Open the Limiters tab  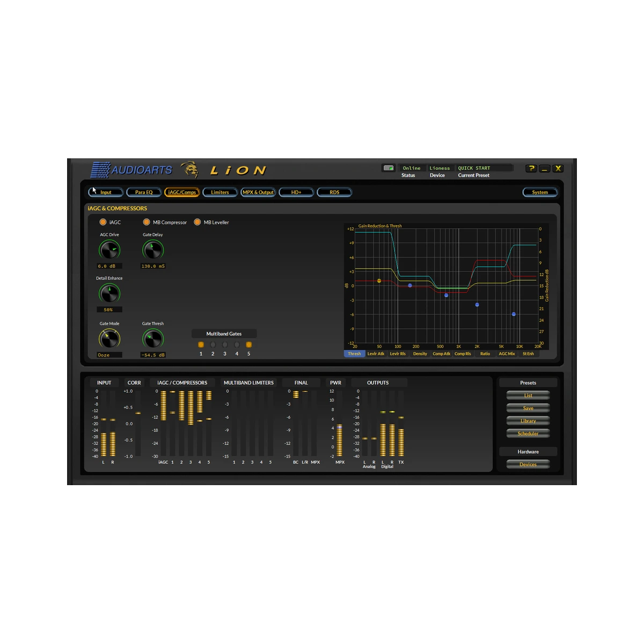click(x=220, y=192)
